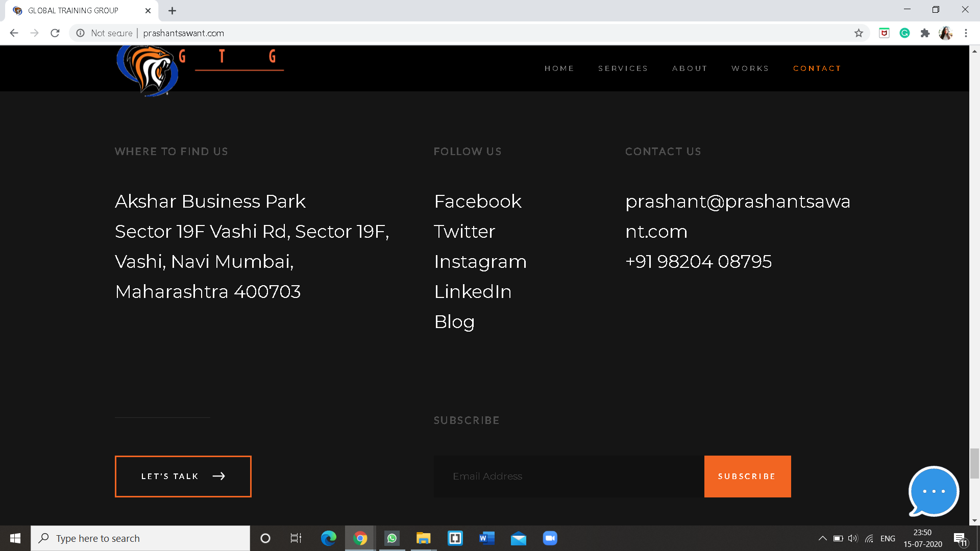Bookmark the page using the star icon
This screenshot has width=980, height=551.
click(x=859, y=33)
